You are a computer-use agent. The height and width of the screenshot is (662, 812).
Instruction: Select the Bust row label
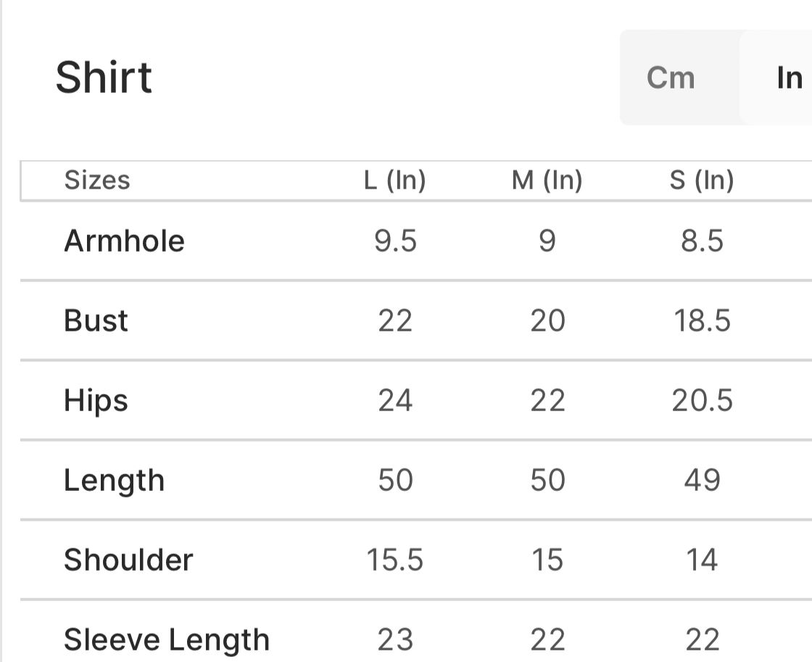coord(96,320)
